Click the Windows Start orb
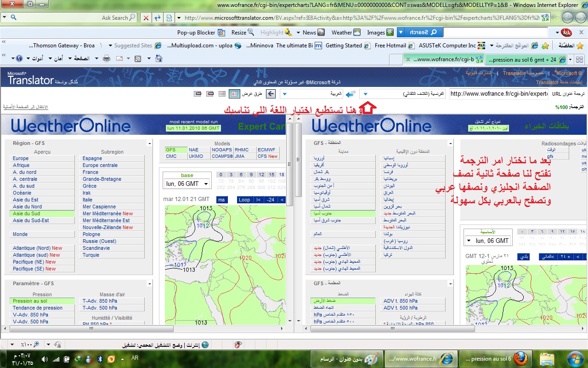Image resolution: width=588 pixels, height=368 pixels. [575, 358]
